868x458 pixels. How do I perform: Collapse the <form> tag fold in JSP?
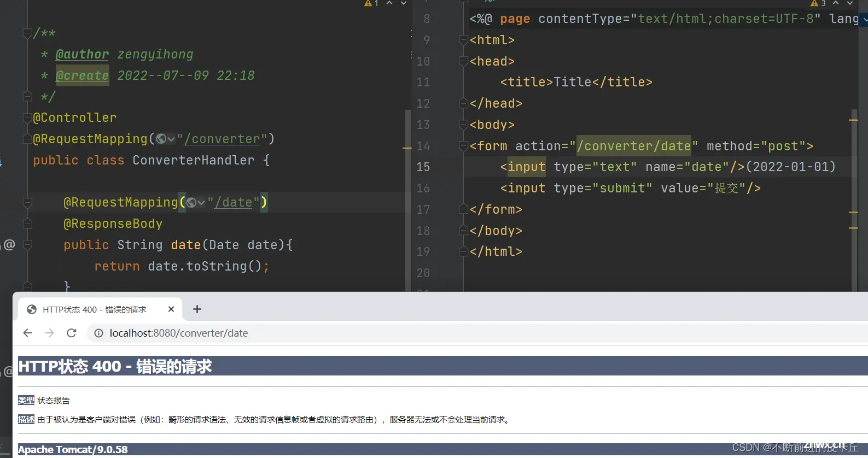click(463, 146)
